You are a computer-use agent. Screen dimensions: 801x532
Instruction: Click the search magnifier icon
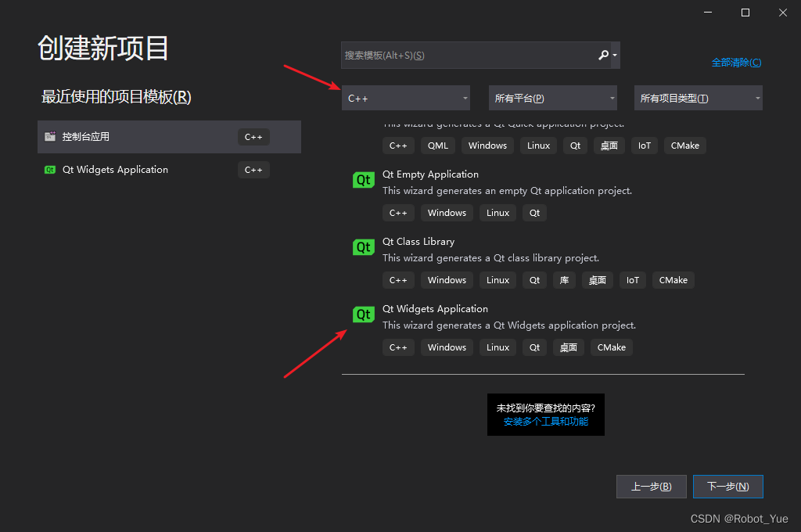coord(603,55)
